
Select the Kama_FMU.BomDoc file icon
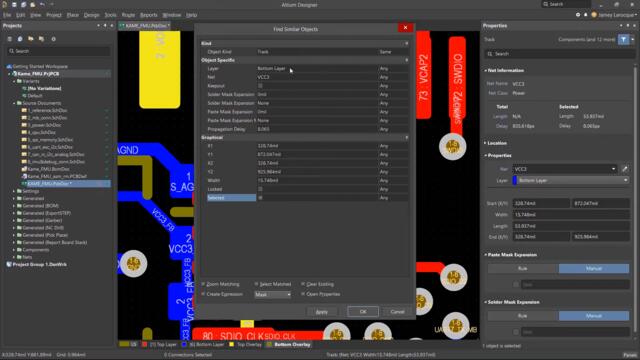tap(24, 169)
